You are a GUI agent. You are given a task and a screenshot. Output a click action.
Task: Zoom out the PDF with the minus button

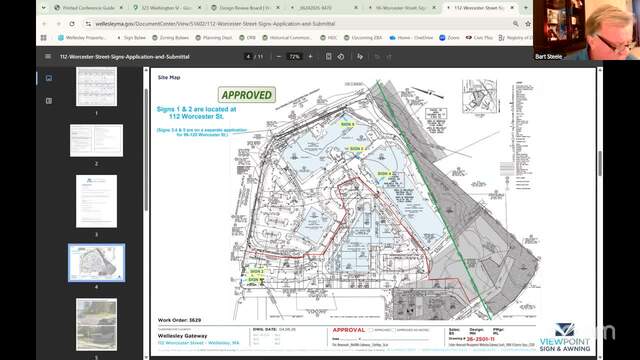click(x=279, y=56)
